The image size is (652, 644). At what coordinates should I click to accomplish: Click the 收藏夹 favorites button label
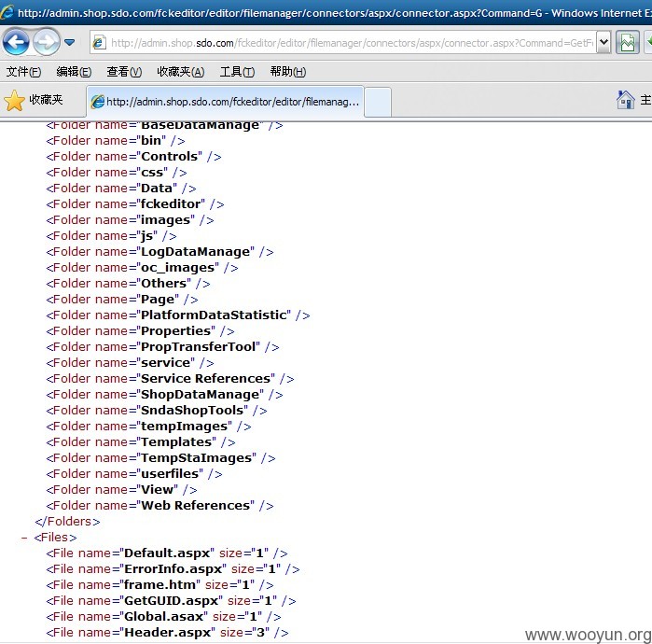click(46, 100)
